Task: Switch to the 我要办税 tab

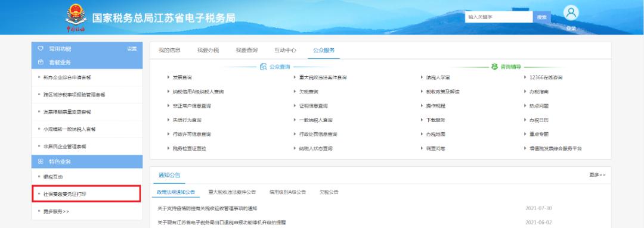Action: 208,51
